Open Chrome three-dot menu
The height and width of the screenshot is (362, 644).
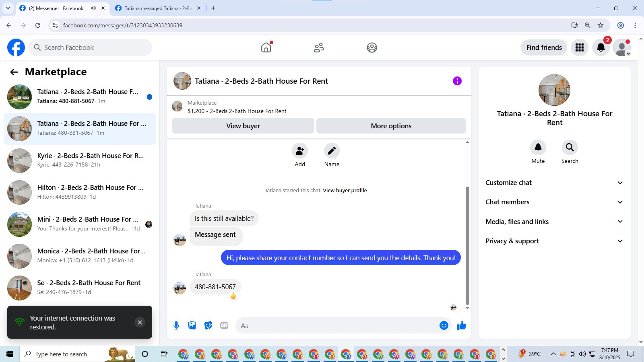[635, 25]
